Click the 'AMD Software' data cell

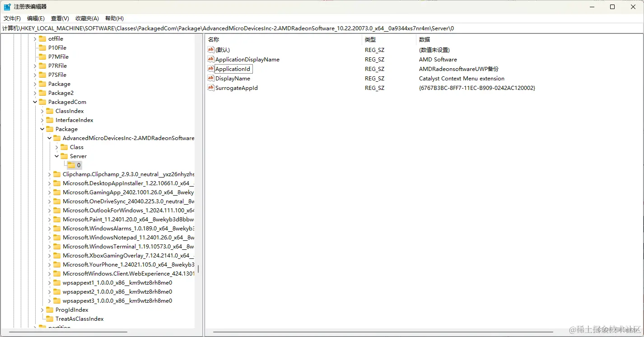438,60
